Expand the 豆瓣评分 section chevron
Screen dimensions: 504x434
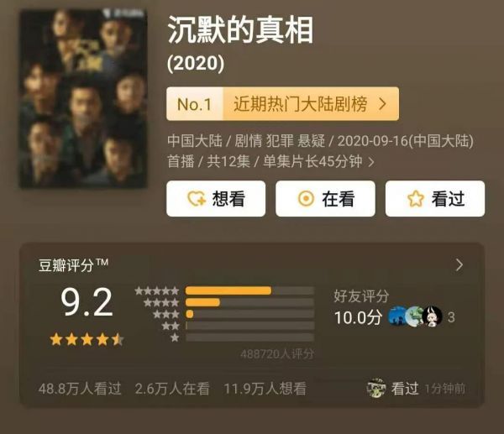(x=459, y=265)
